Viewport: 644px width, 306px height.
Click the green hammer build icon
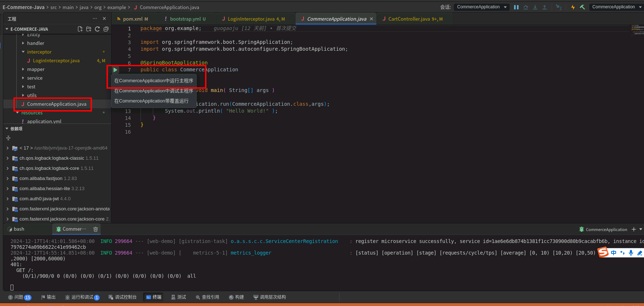tap(582, 7)
